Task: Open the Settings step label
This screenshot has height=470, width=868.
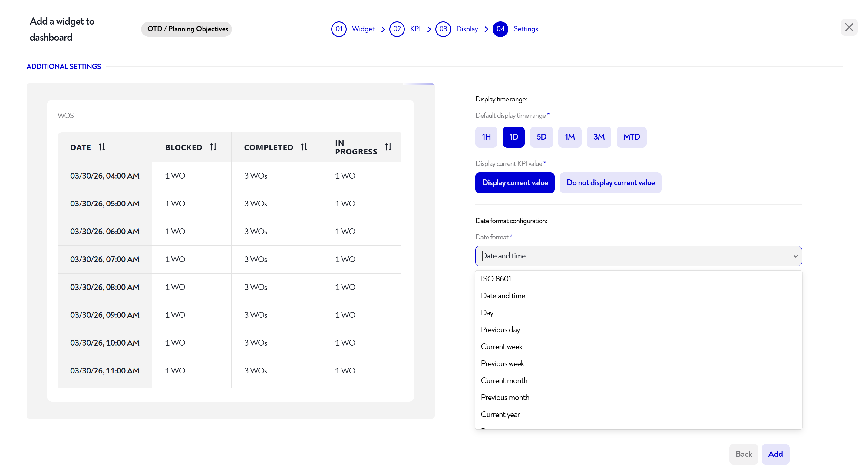Action: tap(525, 29)
